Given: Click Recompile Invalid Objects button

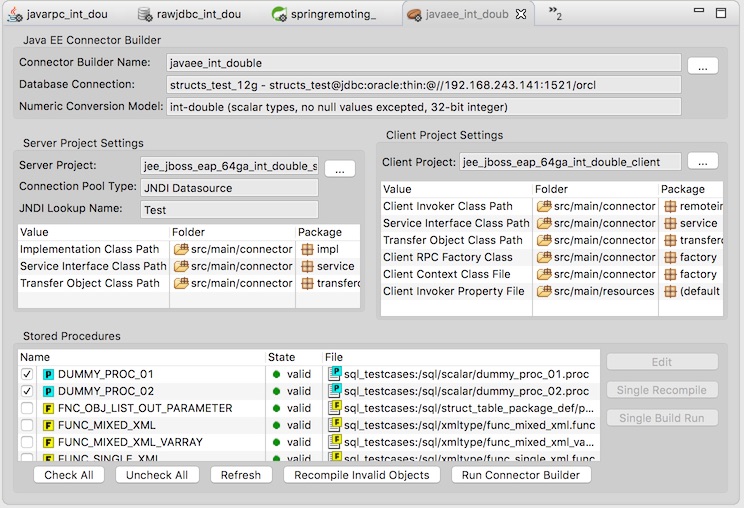Looking at the screenshot, I should tap(361, 475).
